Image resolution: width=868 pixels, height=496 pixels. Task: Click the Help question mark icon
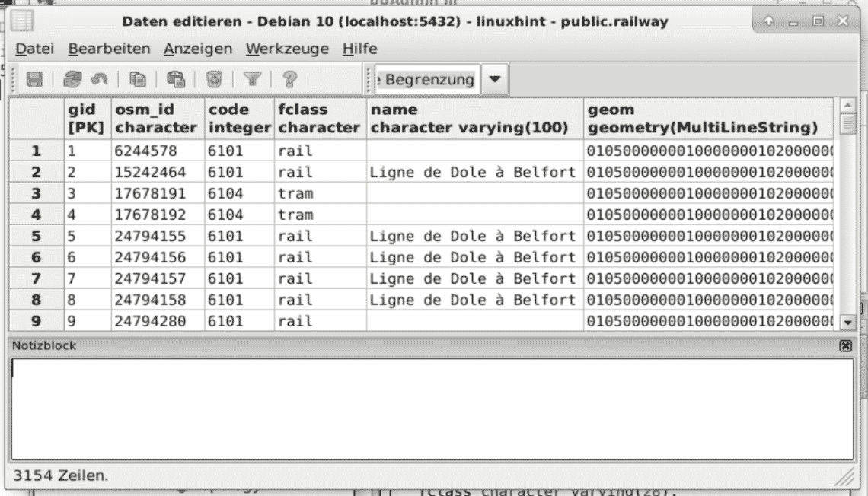(x=289, y=80)
